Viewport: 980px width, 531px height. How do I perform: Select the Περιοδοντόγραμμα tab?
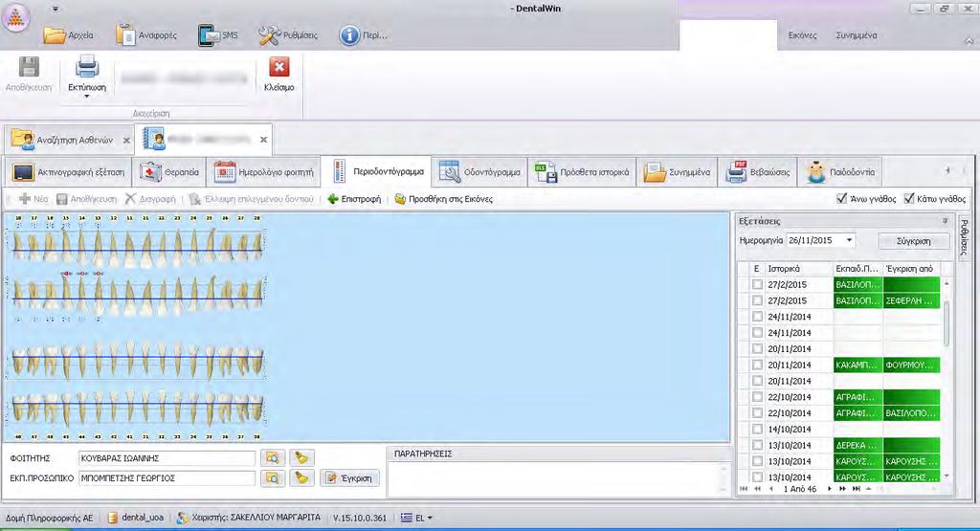click(376, 172)
